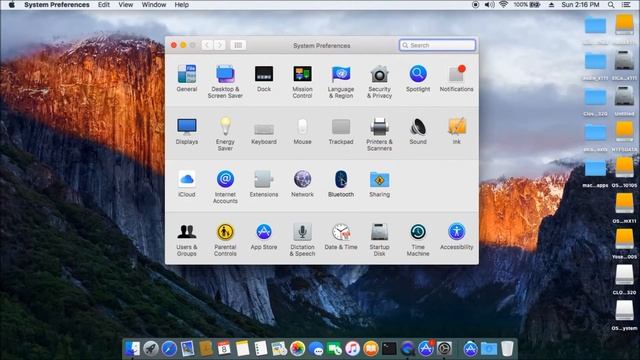This screenshot has width=640, height=360.
Task: Open Finder from the Dock
Action: point(133,349)
